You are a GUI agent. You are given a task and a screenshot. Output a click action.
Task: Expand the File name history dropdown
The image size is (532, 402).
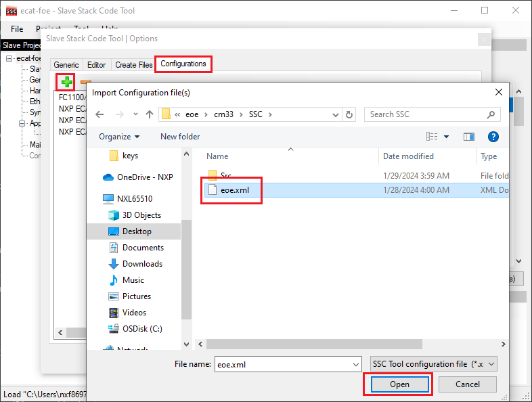[356, 364]
